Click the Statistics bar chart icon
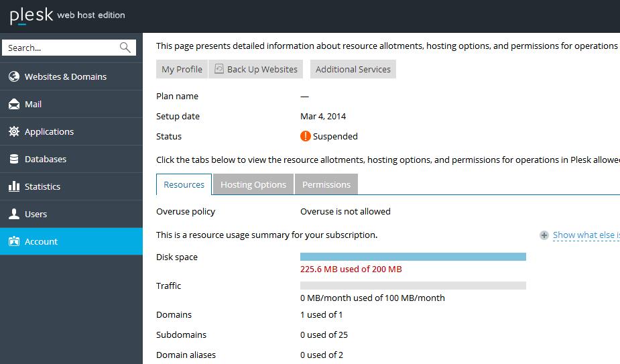 point(14,186)
